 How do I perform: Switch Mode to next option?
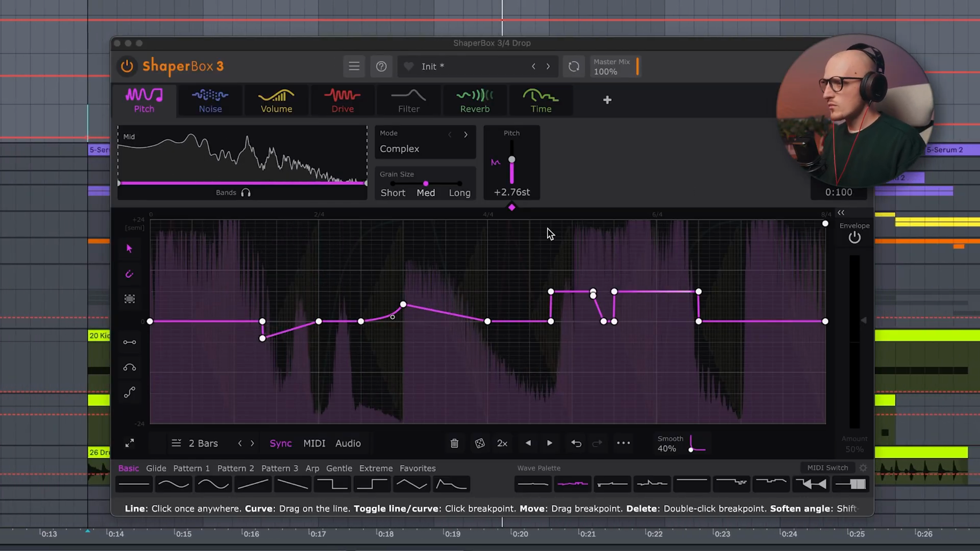[x=465, y=135]
